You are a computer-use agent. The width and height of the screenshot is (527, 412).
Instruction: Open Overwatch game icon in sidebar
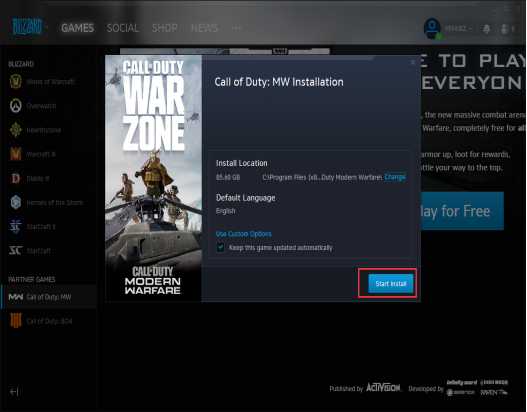tap(15, 106)
